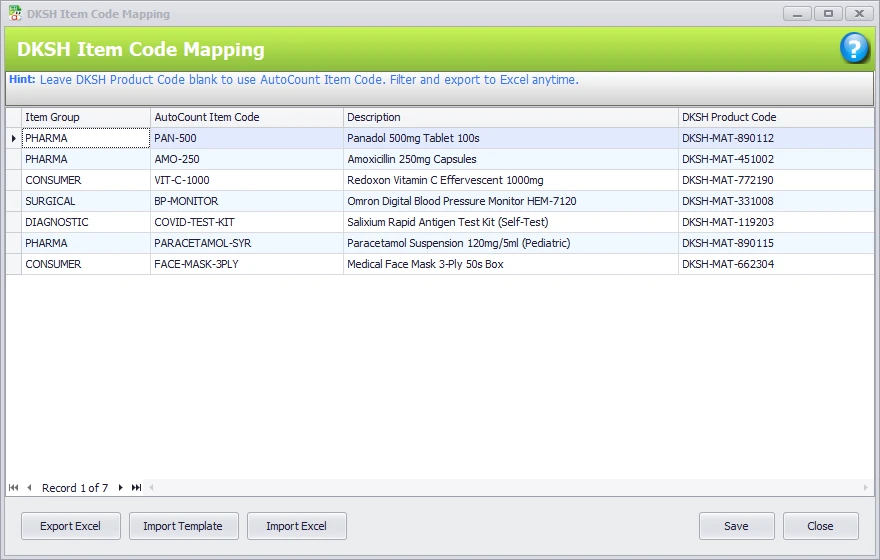This screenshot has height=560, width=880.
Task: Edit DKSH code DKSH-MAT-331008
Action: coord(776,201)
